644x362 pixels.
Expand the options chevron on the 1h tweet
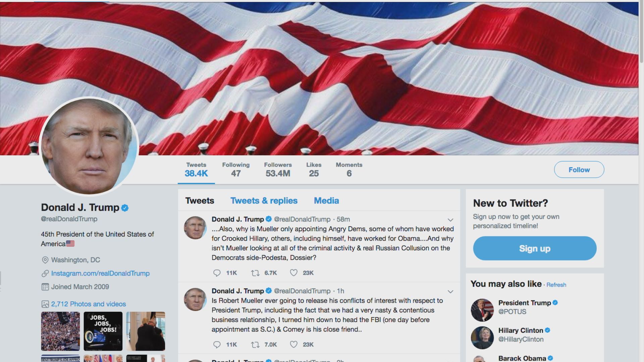tap(450, 292)
